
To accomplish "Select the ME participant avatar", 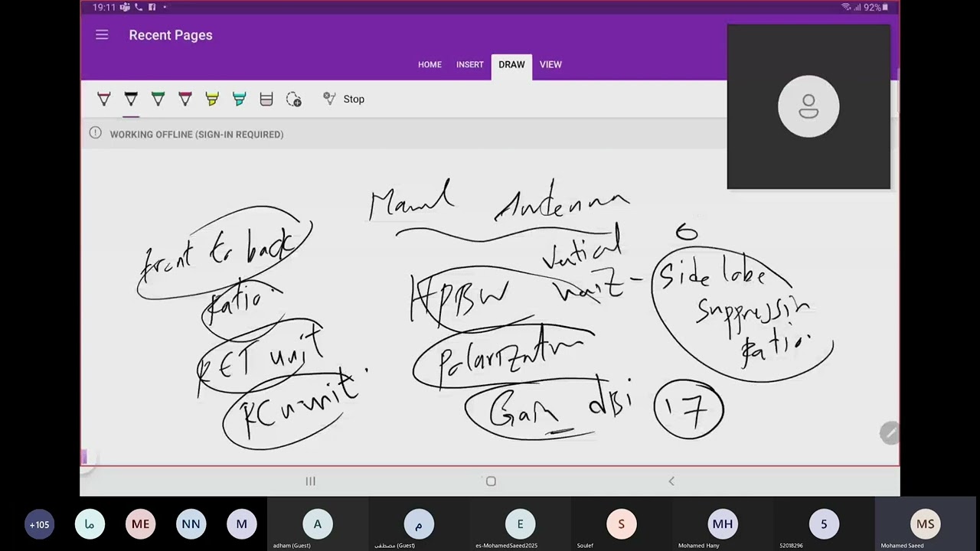I will tap(140, 524).
